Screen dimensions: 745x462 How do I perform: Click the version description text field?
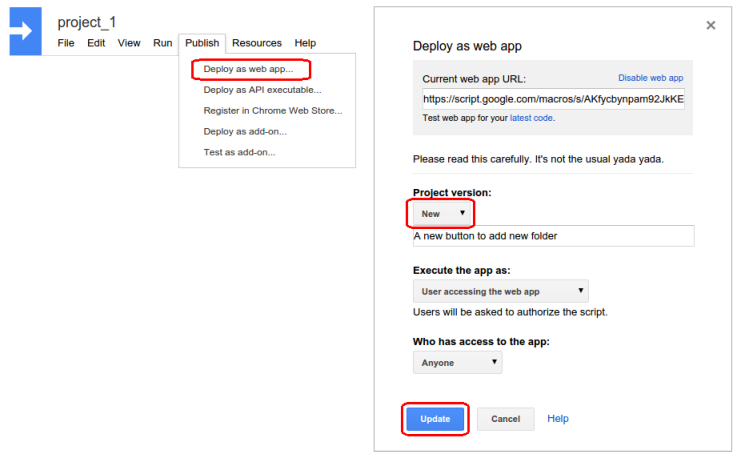554,236
